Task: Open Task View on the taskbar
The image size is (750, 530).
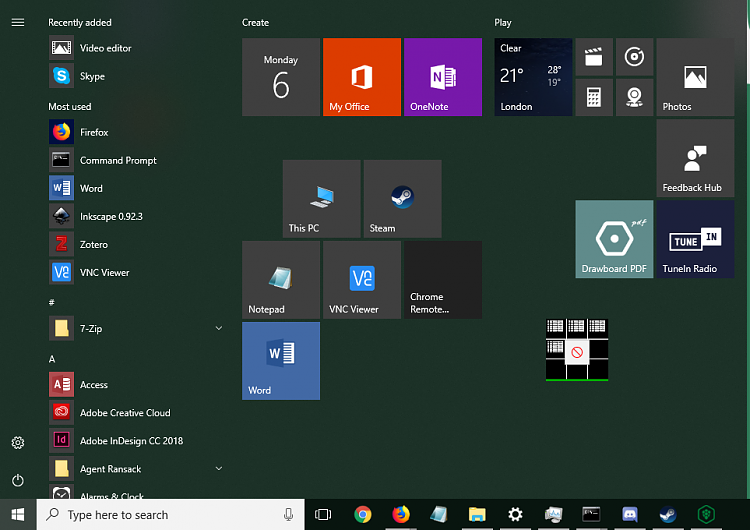Action: (x=323, y=515)
